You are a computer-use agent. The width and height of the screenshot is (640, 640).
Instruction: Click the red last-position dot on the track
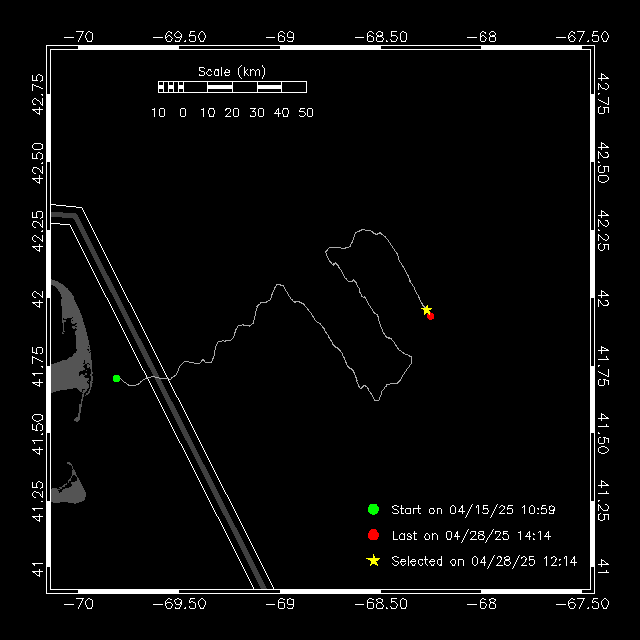pyautogui.click(x=431, y=316)
